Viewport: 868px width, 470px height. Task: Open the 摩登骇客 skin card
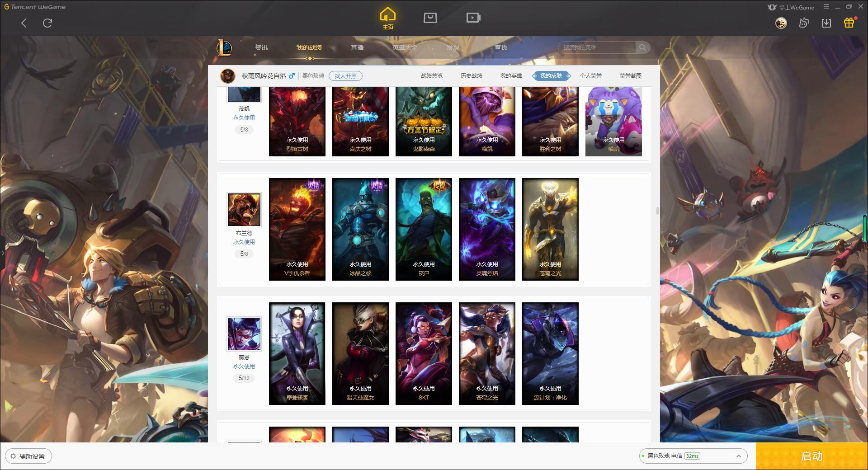(297, 353)
